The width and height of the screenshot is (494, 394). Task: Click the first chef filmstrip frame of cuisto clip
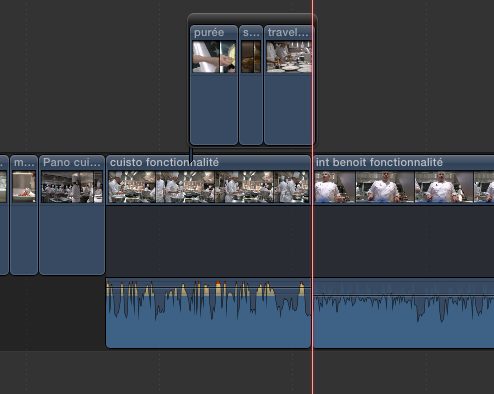click(132, 187)
